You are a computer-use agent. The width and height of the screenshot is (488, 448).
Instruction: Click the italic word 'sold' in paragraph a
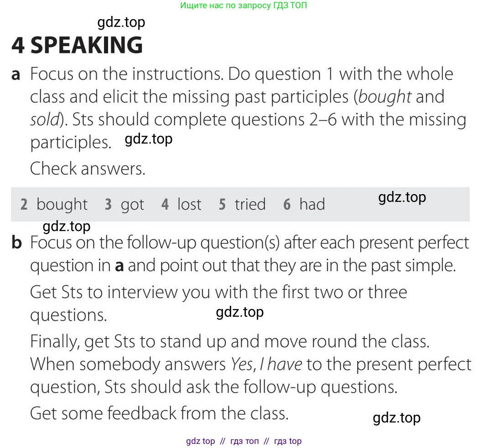45,119
